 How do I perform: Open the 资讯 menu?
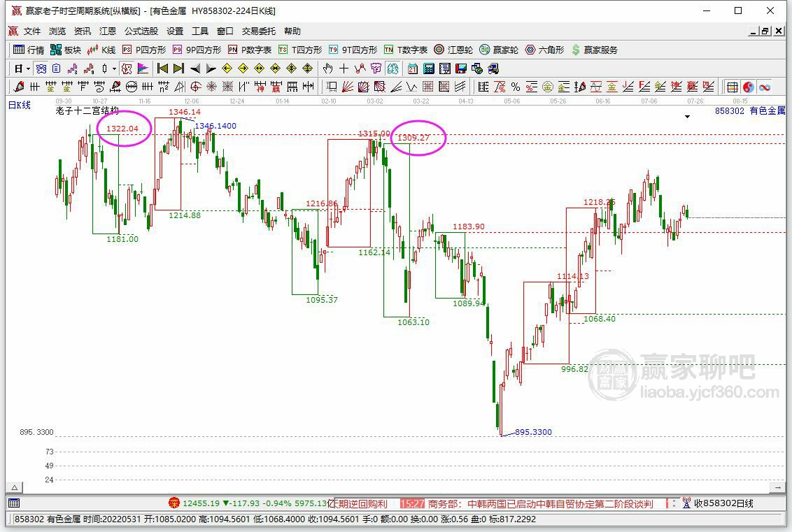(83, 31)
